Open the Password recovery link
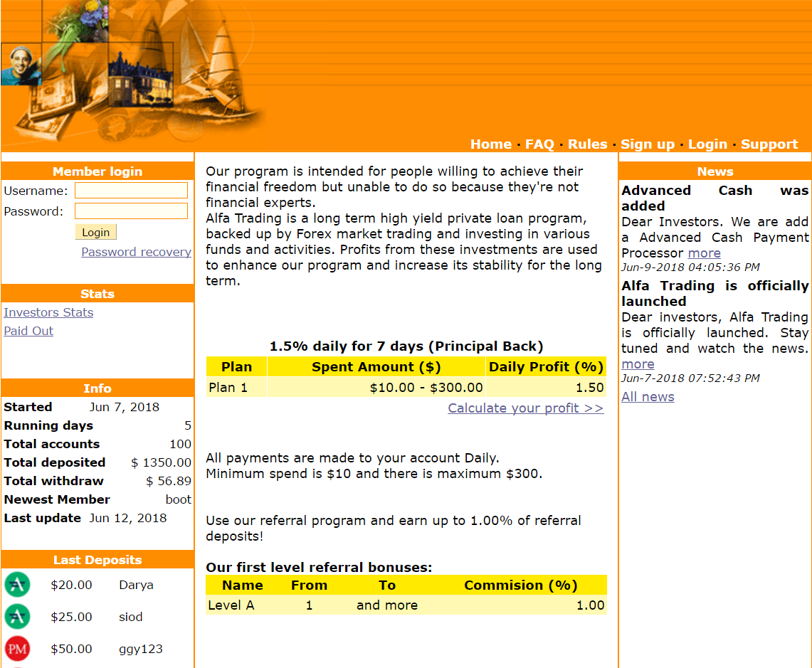812x668 pixels. 136,252
